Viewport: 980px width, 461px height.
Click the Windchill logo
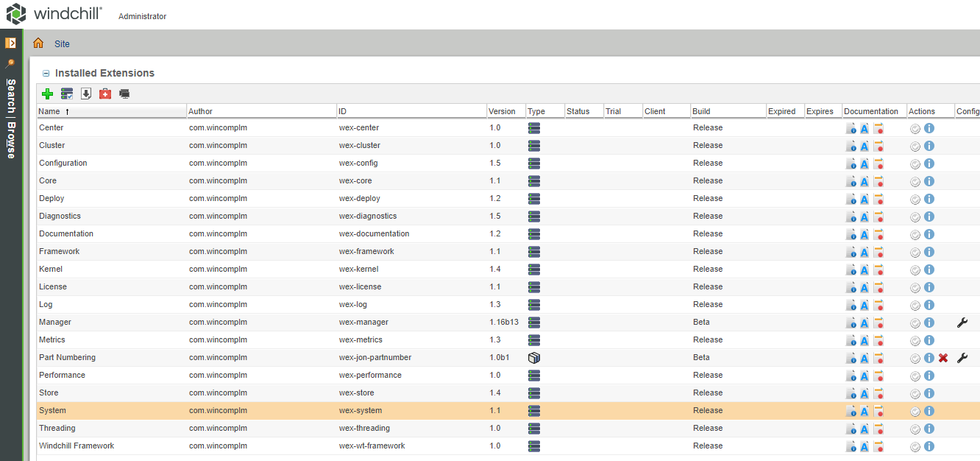click(54, 14)
